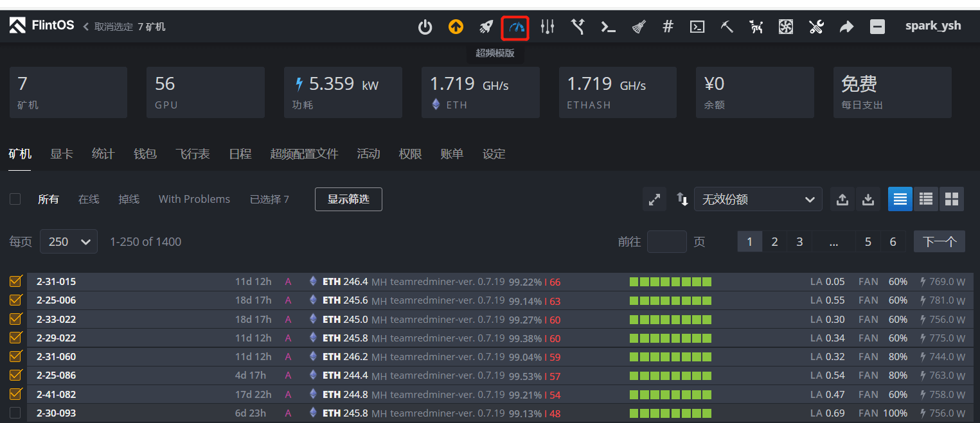Click the power control icon
The width and height of the screenshot is (980, 423).
click(x=425, y=26)
